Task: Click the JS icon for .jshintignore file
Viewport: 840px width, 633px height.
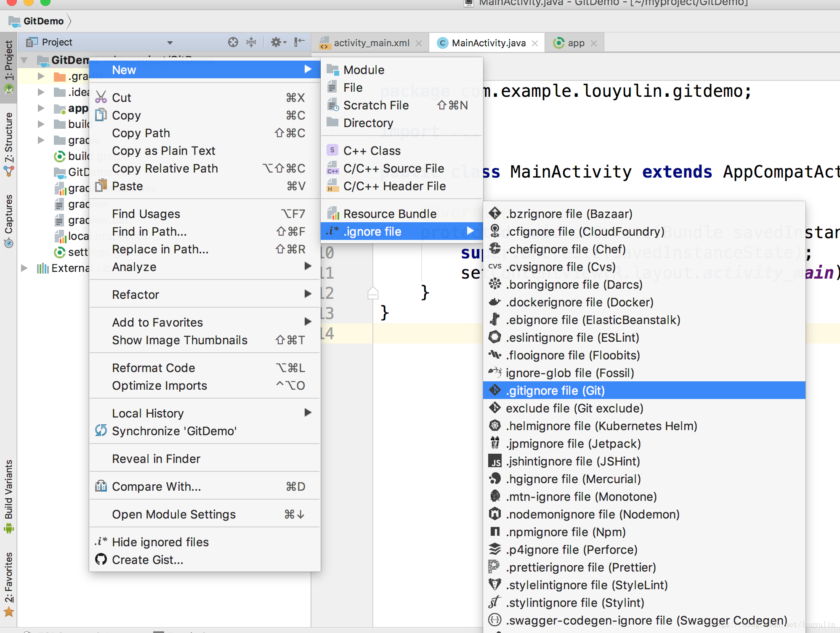Action: click(x=495, y=461)
